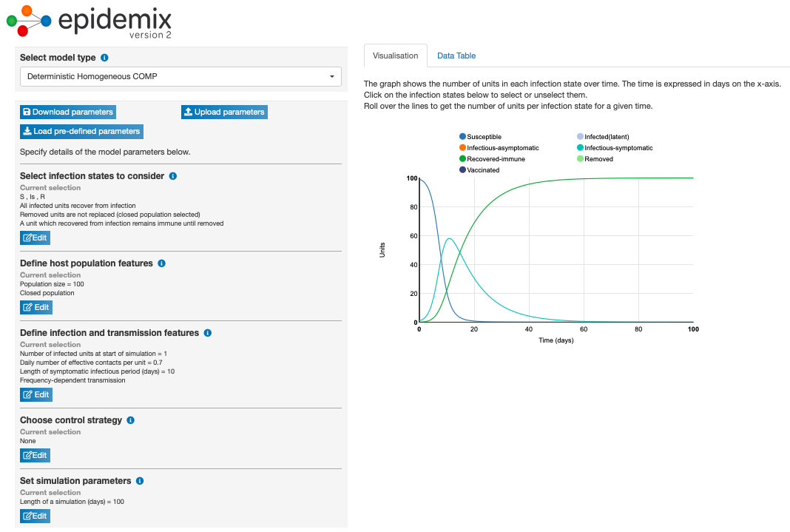Edit the infection states selection
790x532 pixels.
pyautogui.click(x=35, y=238)
